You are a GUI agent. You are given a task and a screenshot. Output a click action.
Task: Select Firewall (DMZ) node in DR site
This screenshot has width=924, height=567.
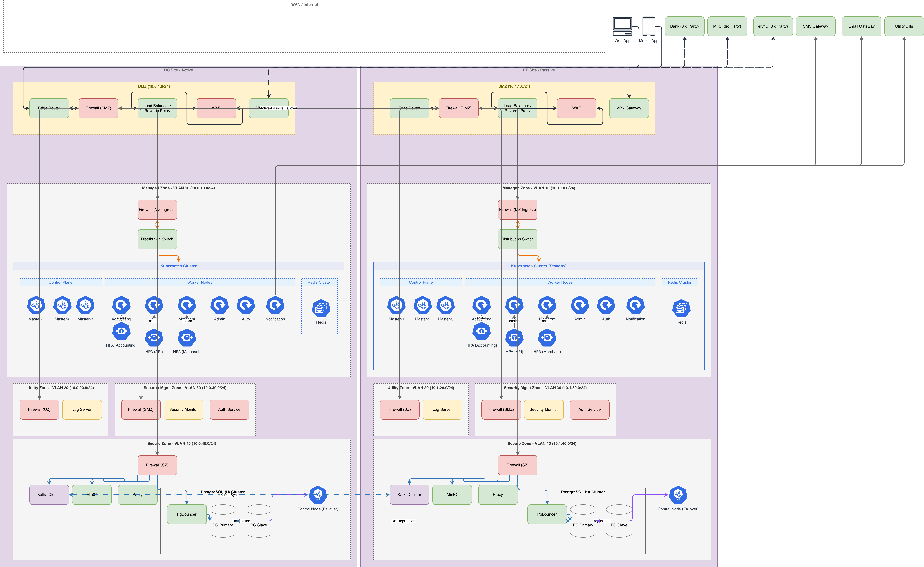pos(459,108)
